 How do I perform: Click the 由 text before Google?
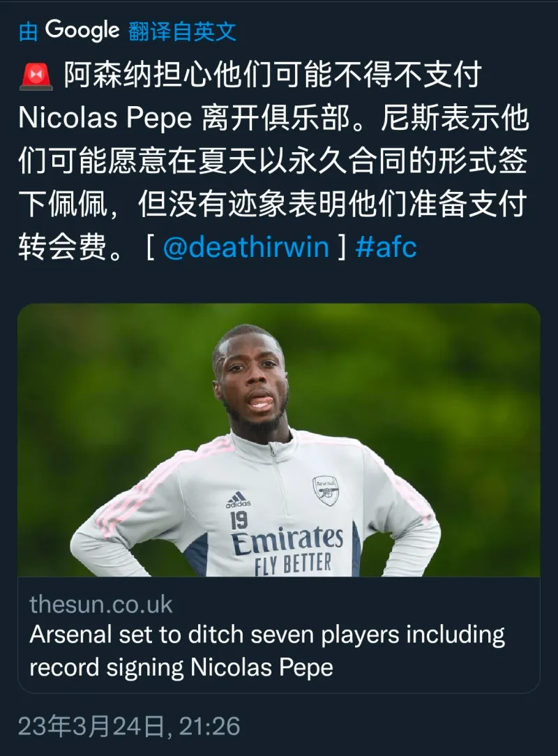tap(29, 32)
